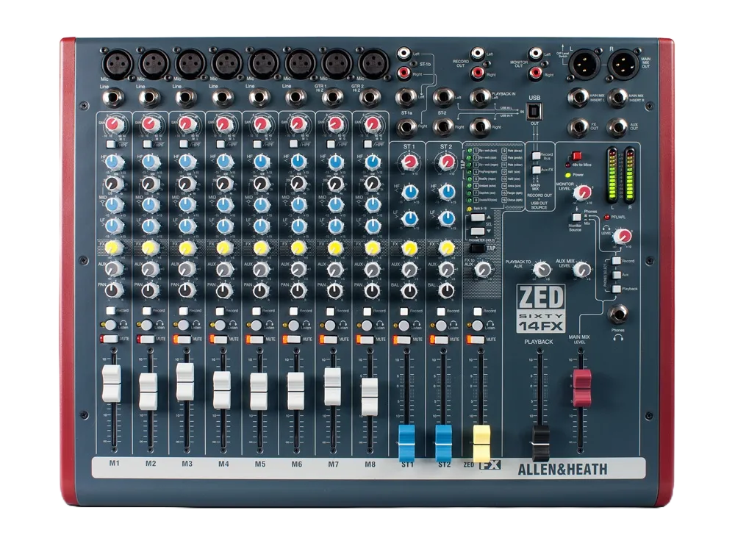
Task: Tap the left MAIN MIX OUT XLR connector
Action: (x=584, y=64)
